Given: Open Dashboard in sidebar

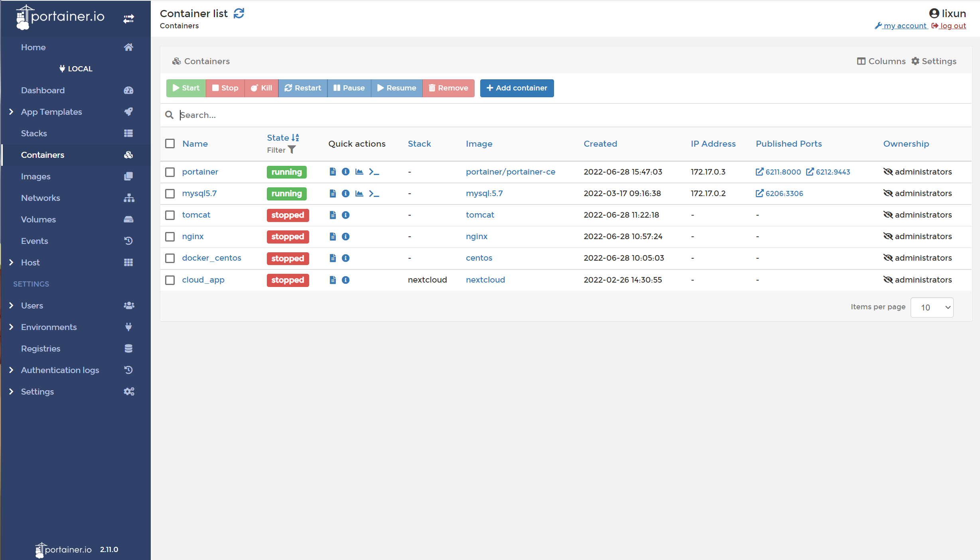Looking at the screenshot, I should [x=76, y=90].
